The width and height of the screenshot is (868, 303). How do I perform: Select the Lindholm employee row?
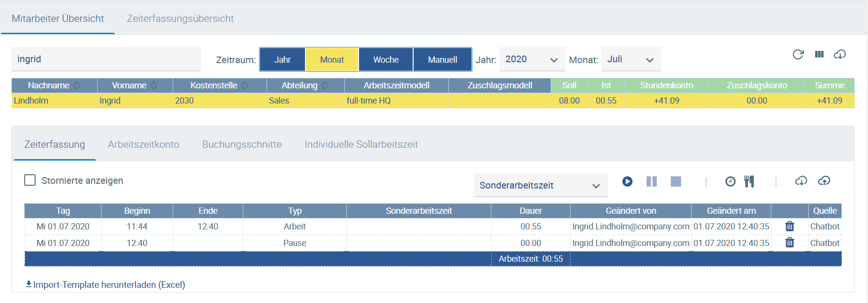[433, 101]
